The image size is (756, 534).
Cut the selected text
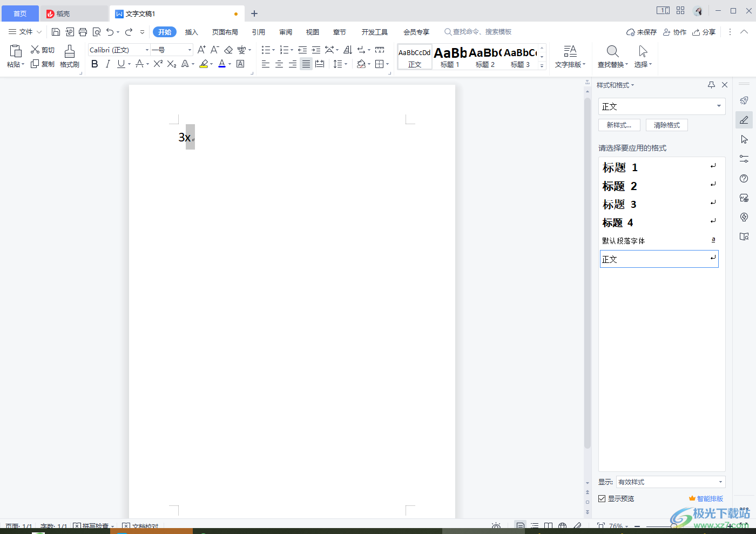(43, 50)
